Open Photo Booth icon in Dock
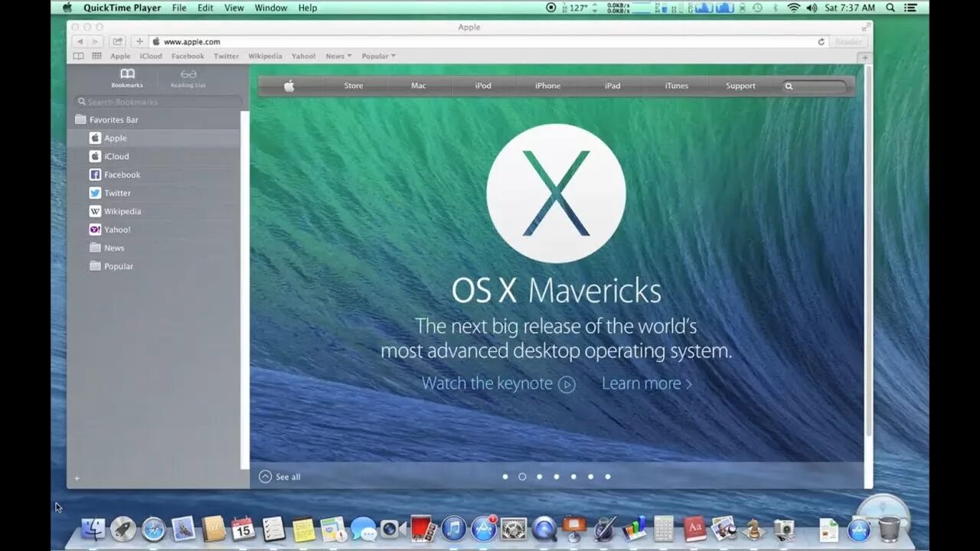The width and height of the screenshot is (980, 551). tap(423, 528)
